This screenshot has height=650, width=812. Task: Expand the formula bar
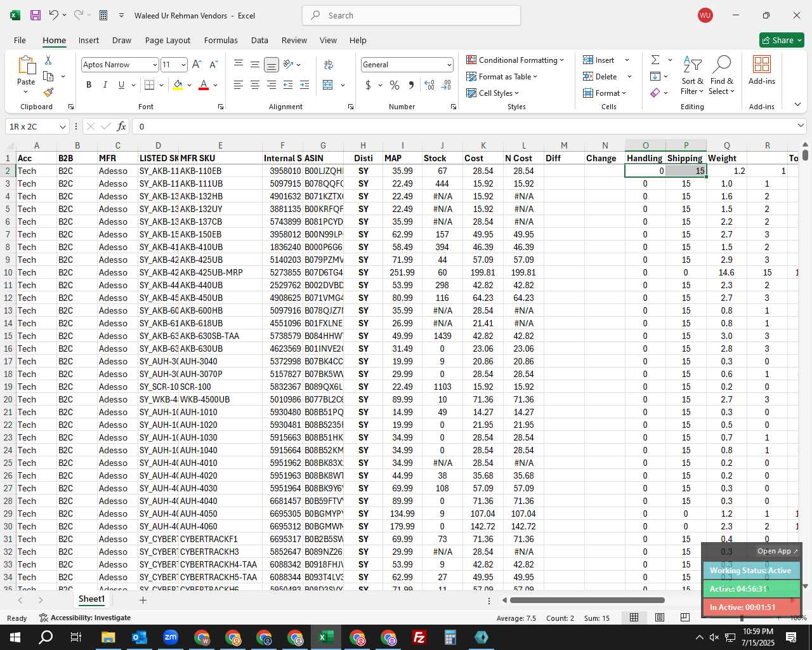(800, 126)
